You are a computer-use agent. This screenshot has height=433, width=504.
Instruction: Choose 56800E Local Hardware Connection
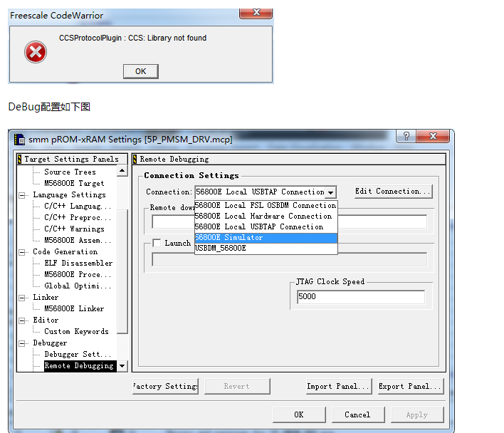tap(266, 216)
